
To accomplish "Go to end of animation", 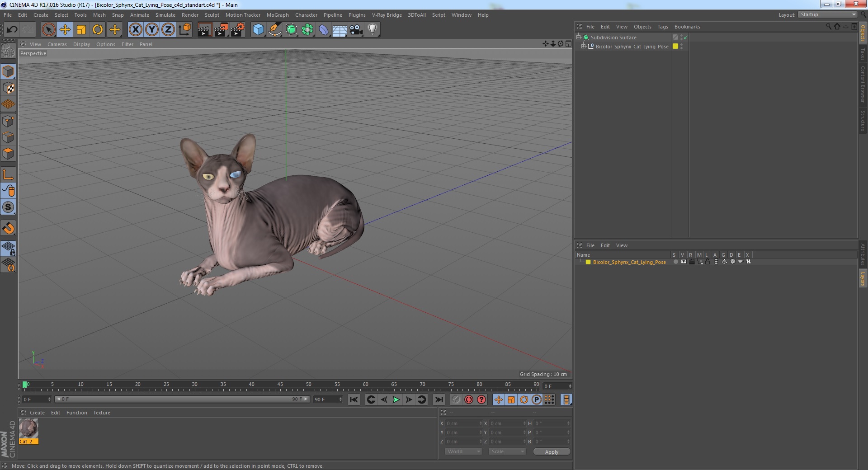I will (x=439, y=399).
